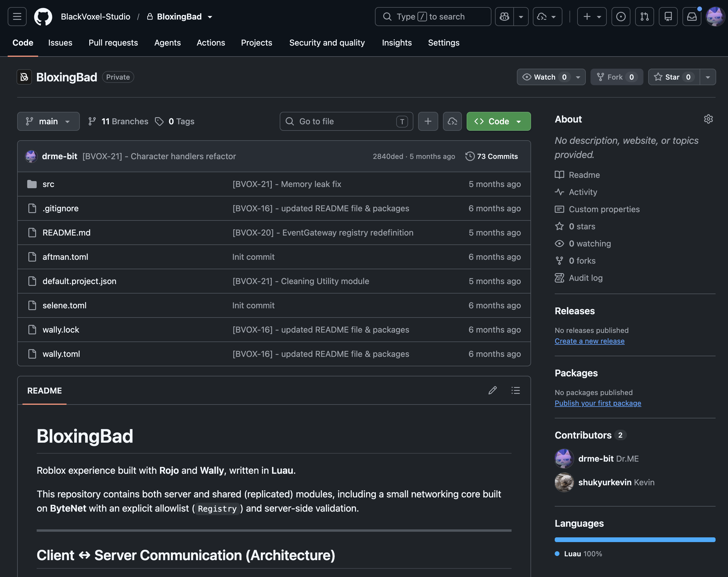
Task: Open the repositories icon in the header
Action: pos(668,17)
